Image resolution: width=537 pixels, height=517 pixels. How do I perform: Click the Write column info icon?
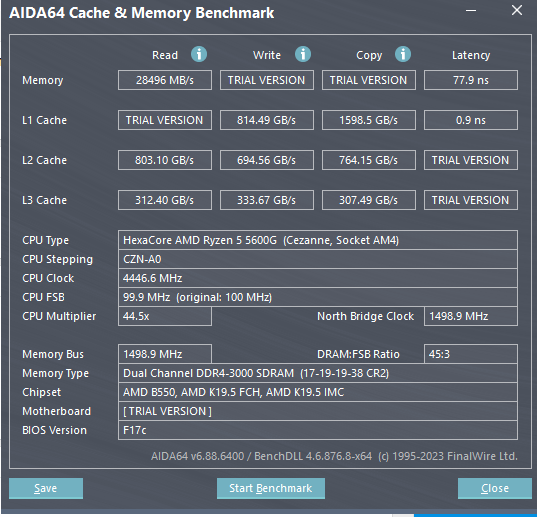303,54
